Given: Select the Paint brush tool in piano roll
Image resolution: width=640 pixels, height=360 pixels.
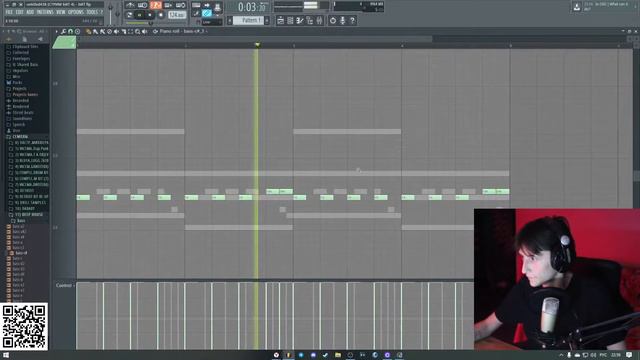Looking at the screenshot, I should click(x=96, y=31).
